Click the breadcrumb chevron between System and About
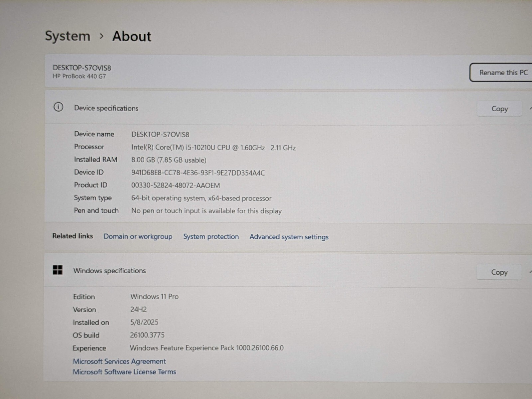Image resolution: width=532 pixels, height=399 pixels. (x=102, y=36)
